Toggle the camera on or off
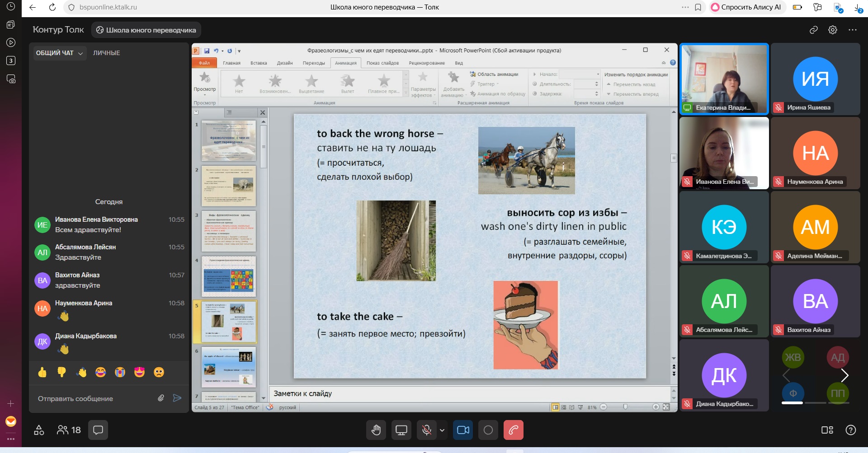The image size is (868, 453). [x=463, y=430]
